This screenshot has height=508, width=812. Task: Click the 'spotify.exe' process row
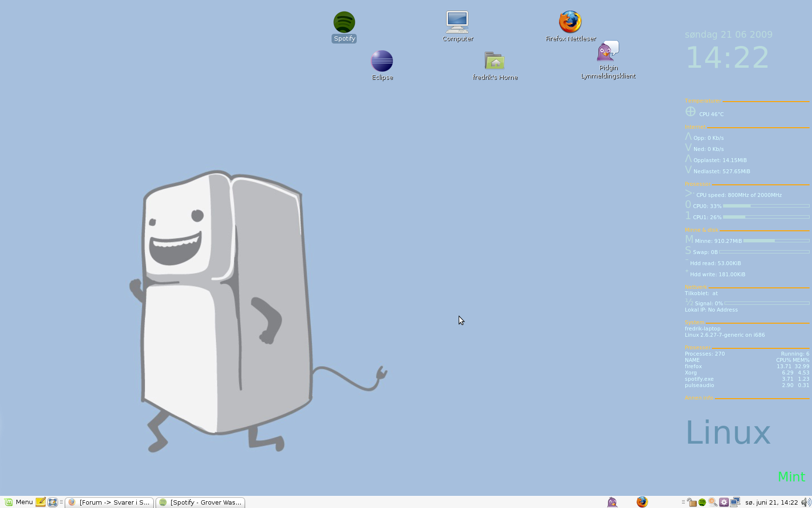coord(747,379)
